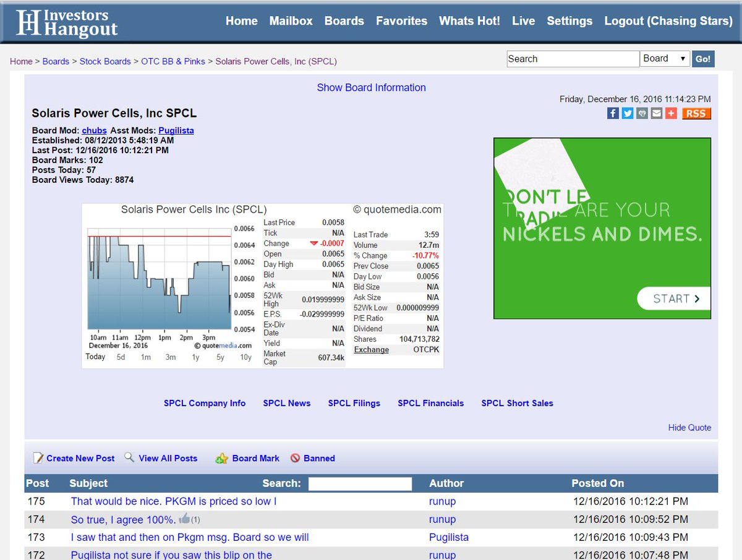Select the 3m chart range
Screen dimensions: 742x560
coord(171,357)
